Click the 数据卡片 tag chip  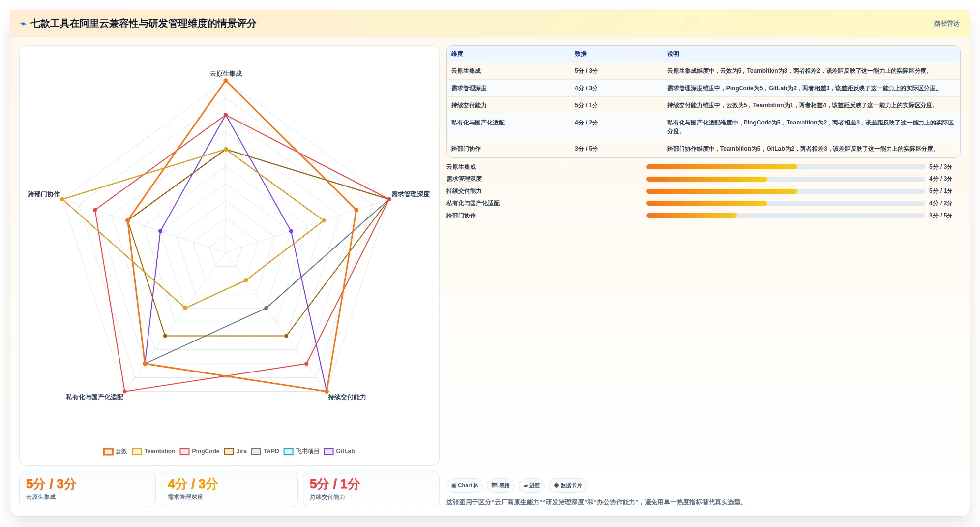tap(568, 486)
